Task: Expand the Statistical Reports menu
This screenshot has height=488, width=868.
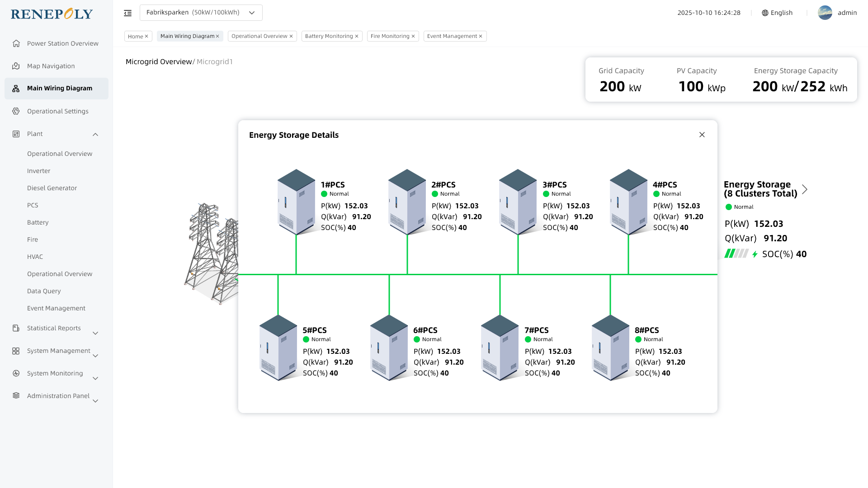Action: point(95,333)
